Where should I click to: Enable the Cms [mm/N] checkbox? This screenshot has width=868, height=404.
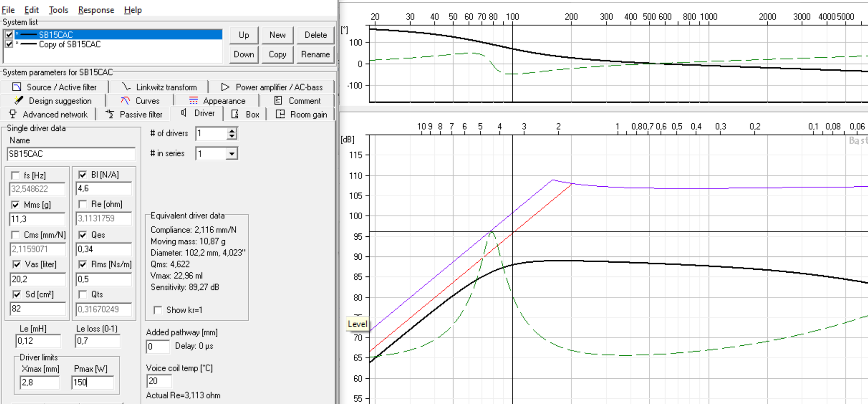(15, 235)
